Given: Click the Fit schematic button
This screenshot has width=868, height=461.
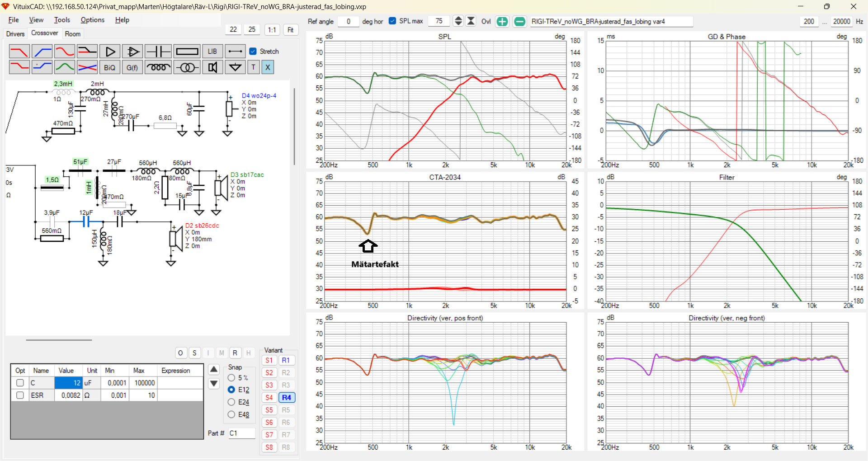Looking at the screenshot, I should [291, 30].
